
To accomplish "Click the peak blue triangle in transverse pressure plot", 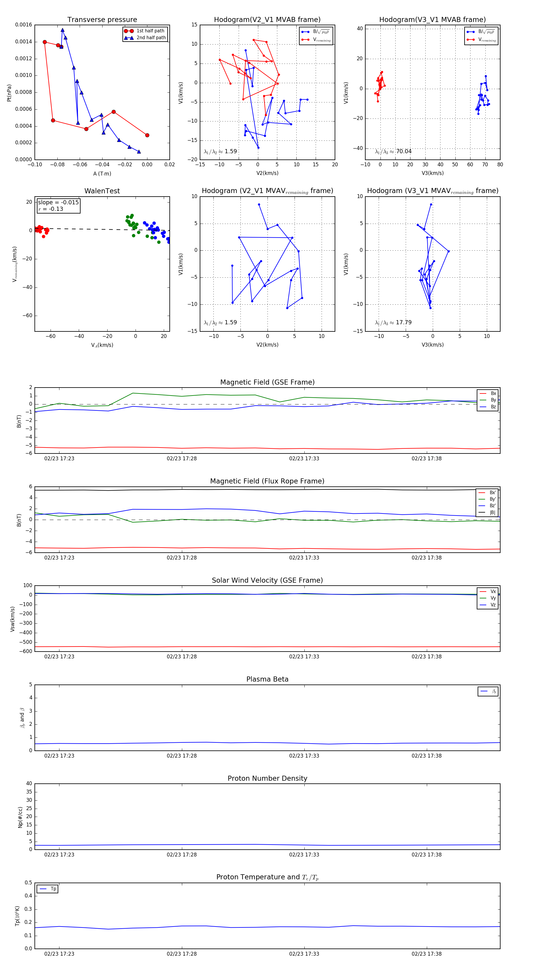I will coord(62,30).
